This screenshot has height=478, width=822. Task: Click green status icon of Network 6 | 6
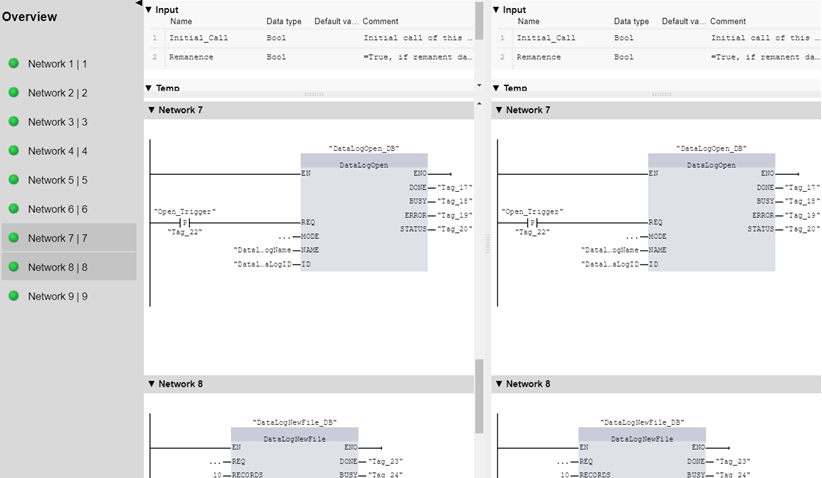14,209
